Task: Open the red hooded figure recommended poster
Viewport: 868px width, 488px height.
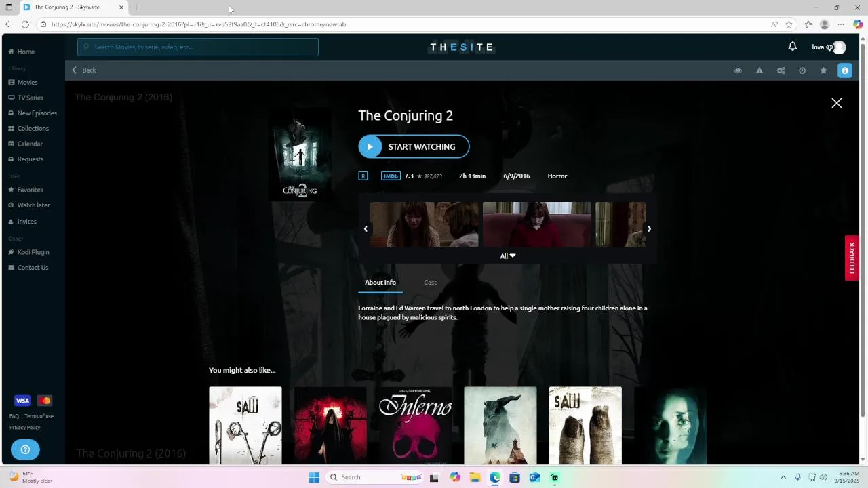Action: (330, 426)
